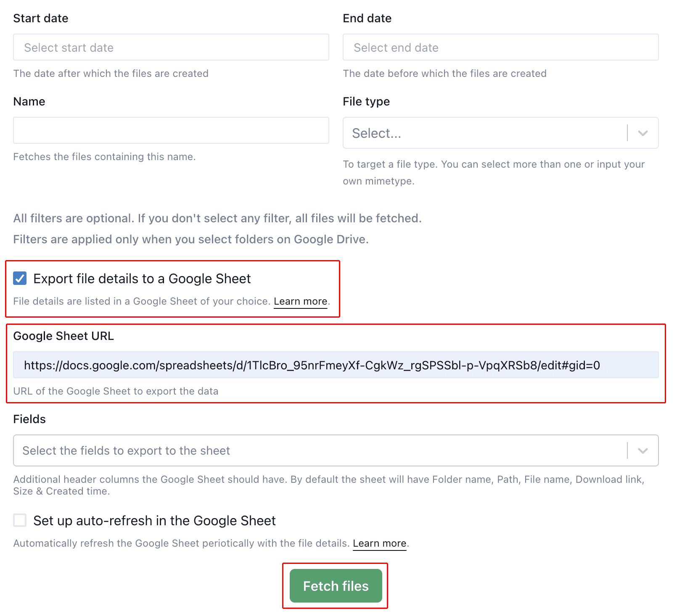The image size is (677, 616).
Task: Click the File type chevron arrow icon
Action: pos(643,133)
